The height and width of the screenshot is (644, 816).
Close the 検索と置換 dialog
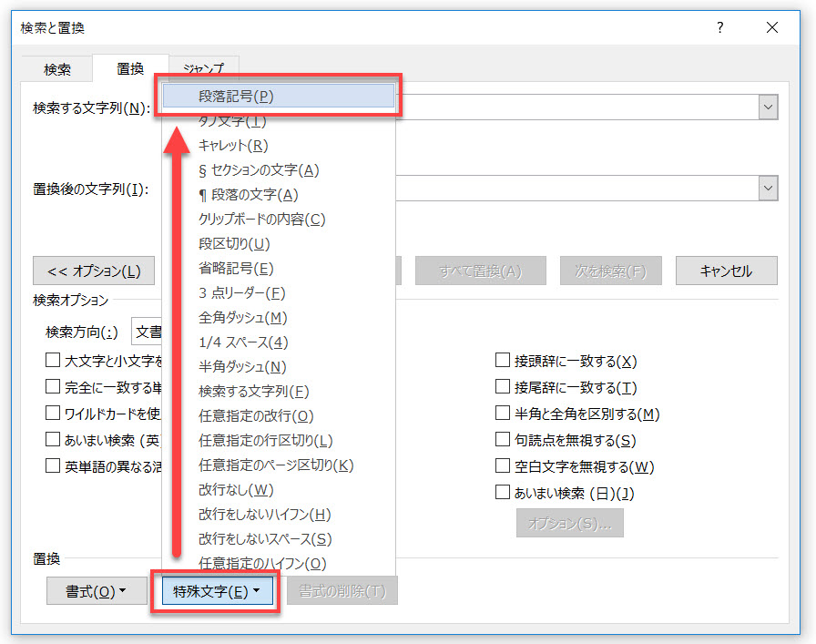click(x=772, y=28)
